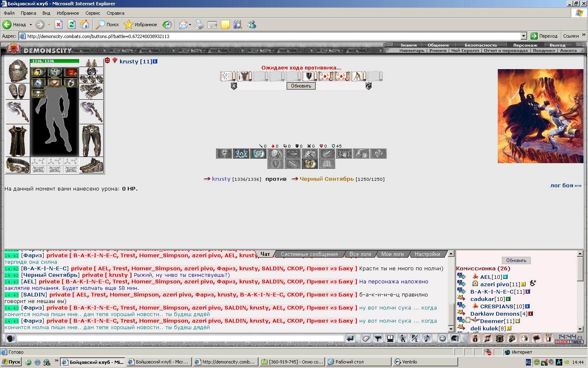Viewport: 588px width, 368px height.
Task: Click the speaker head icon left of chat input
Action: coord(11,338)
